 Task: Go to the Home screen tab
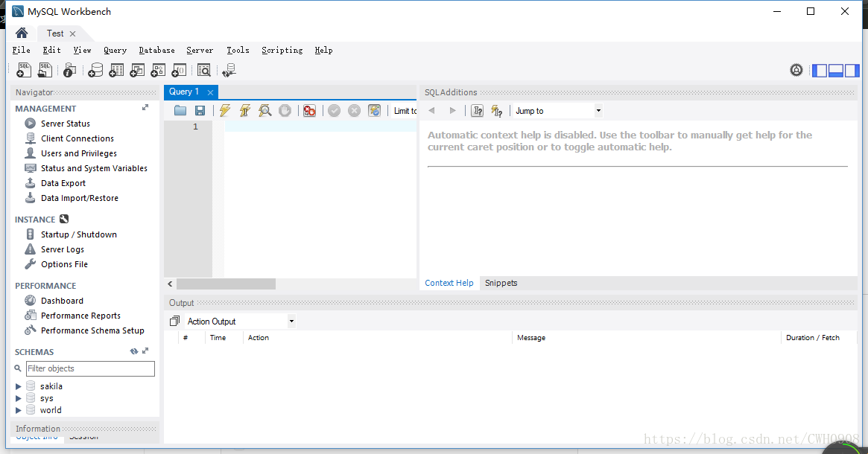tap(22, 33)
